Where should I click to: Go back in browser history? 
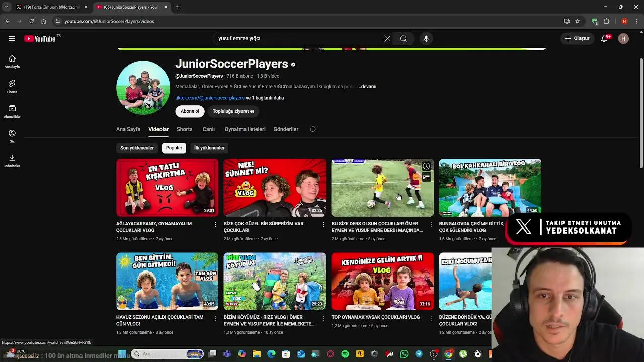coord(7,21)
